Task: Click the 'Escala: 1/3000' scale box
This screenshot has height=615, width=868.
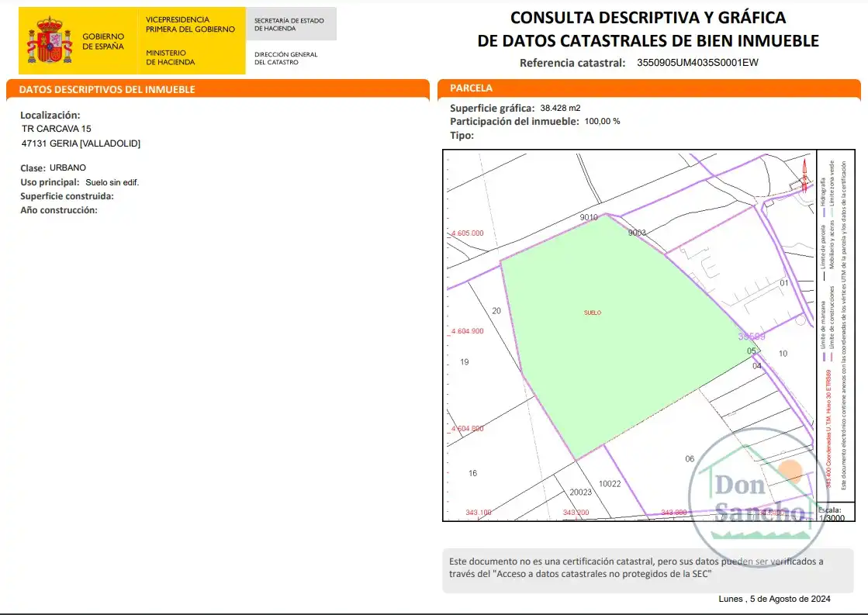Action: coord(835,513)
